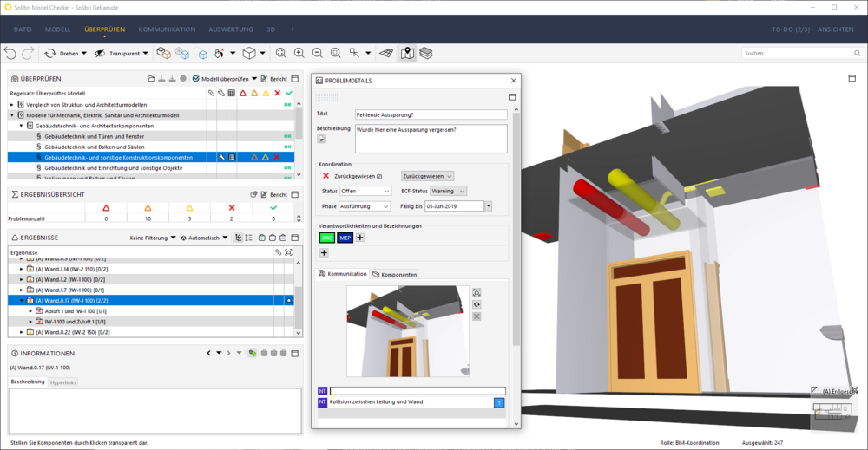Screen dimensions: 868x450
Task: Open the sectioning plane tool icon
Action: 386,53
